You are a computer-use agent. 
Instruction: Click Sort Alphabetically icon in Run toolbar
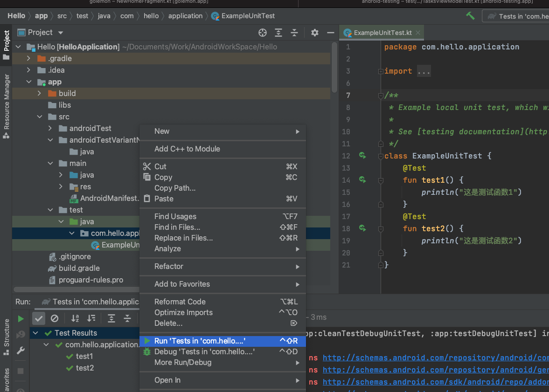pyautogui.click(x=75, y=318)
